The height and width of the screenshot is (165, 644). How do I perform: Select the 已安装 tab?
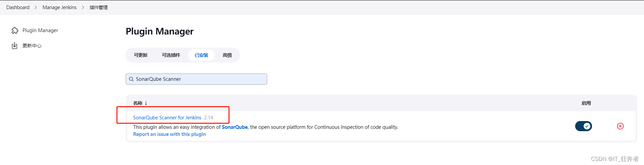click(202, 55)
